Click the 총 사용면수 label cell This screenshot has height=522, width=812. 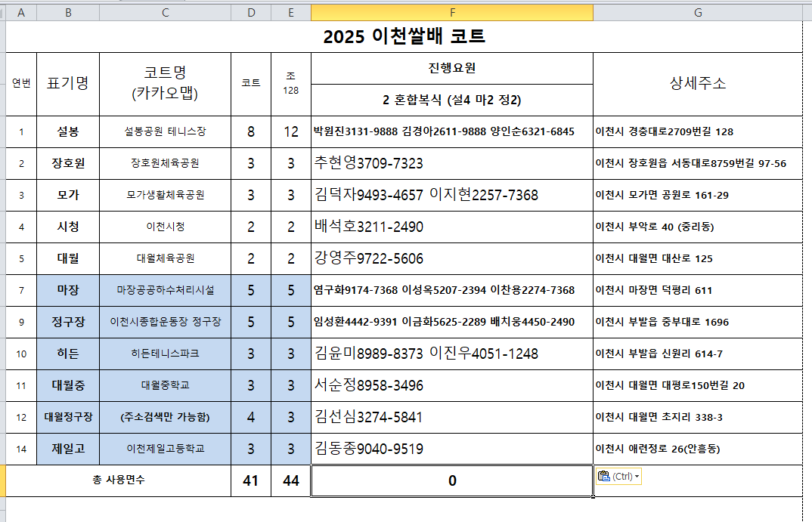click(x=119, y=480)
